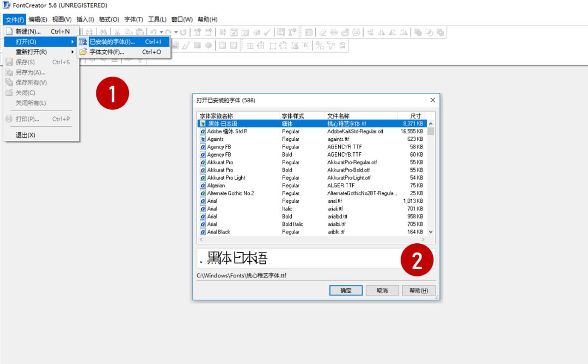
Task: Open the 插入(I) menu
Action: [x=85, y=20]
